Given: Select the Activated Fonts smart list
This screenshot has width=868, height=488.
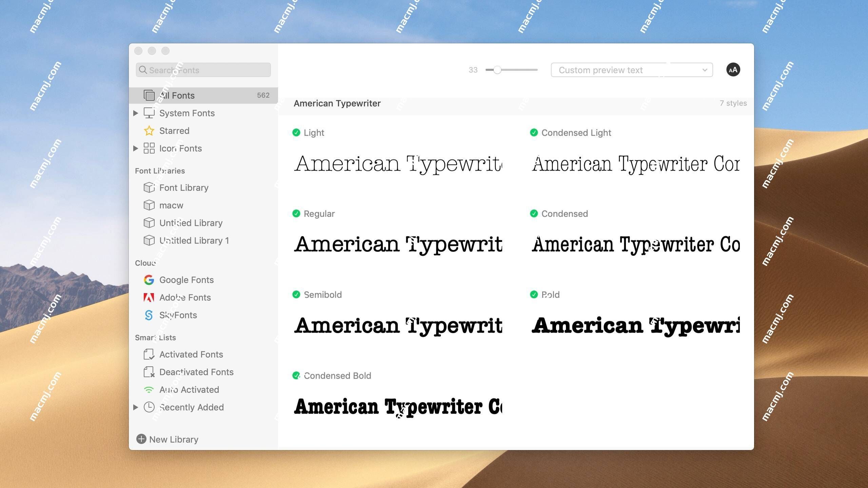Looking at the screenshot, I should 203,354.
